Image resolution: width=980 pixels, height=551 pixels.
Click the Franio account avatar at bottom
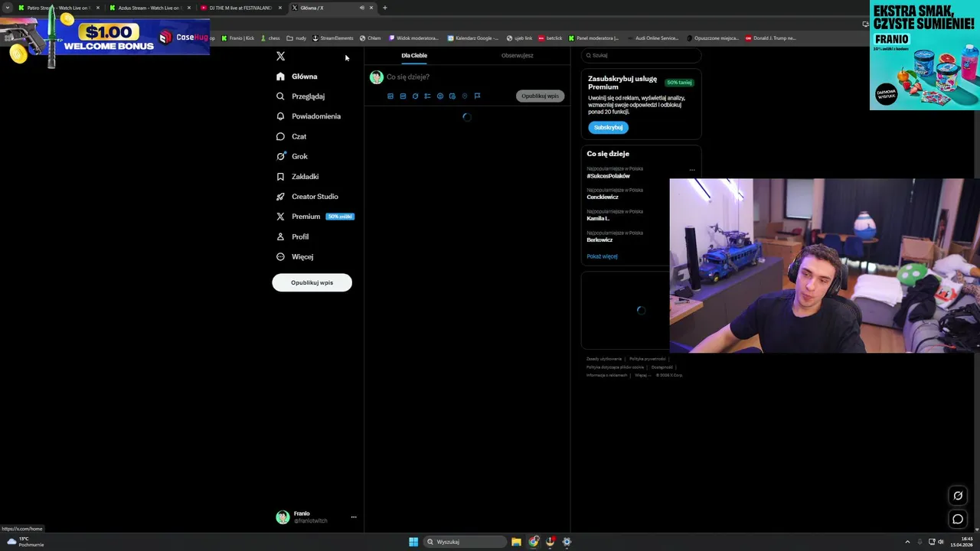(x=283, y=517)
